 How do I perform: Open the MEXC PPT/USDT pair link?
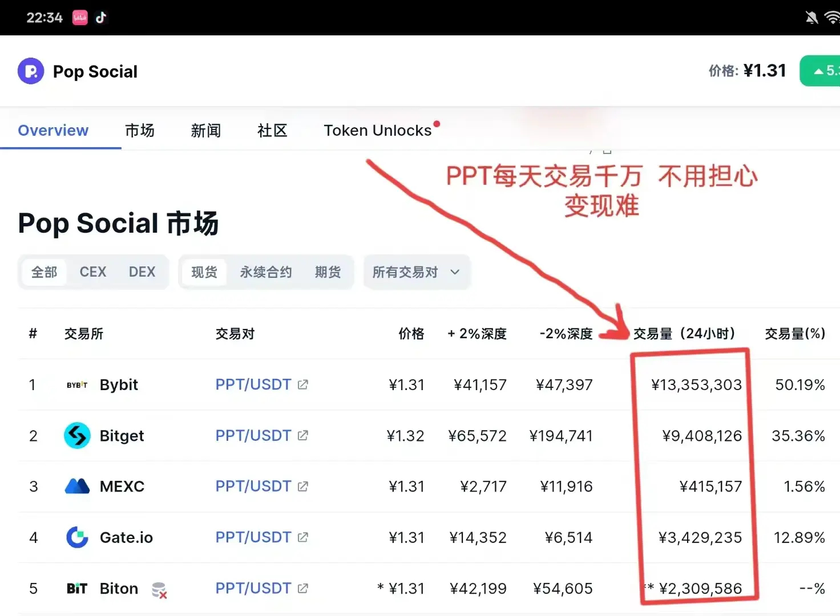point(253,487)
